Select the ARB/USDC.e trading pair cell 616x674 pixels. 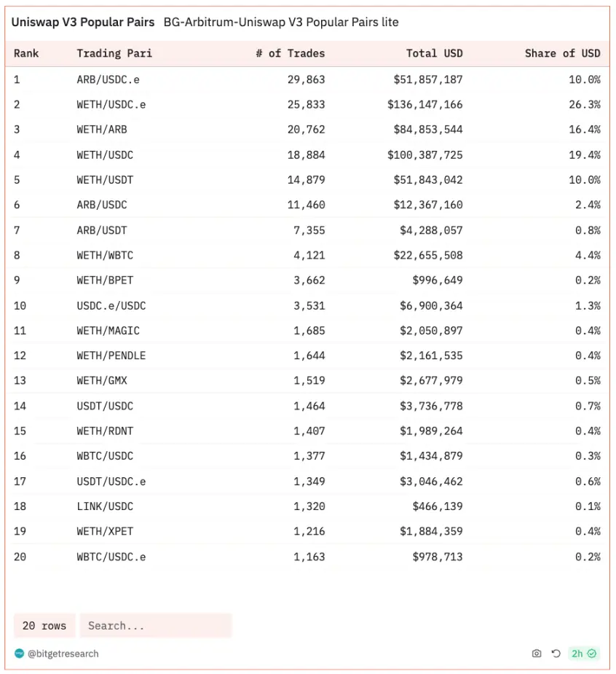(108, 79)
